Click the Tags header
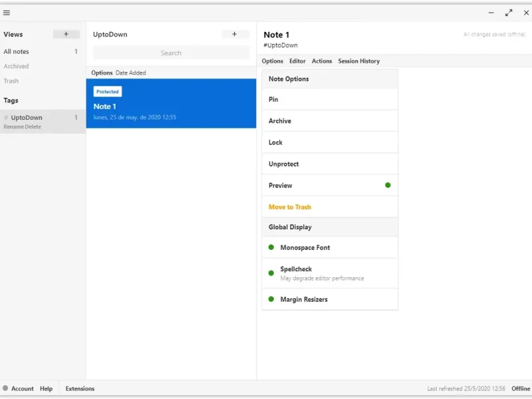 (x=11, y=100)
